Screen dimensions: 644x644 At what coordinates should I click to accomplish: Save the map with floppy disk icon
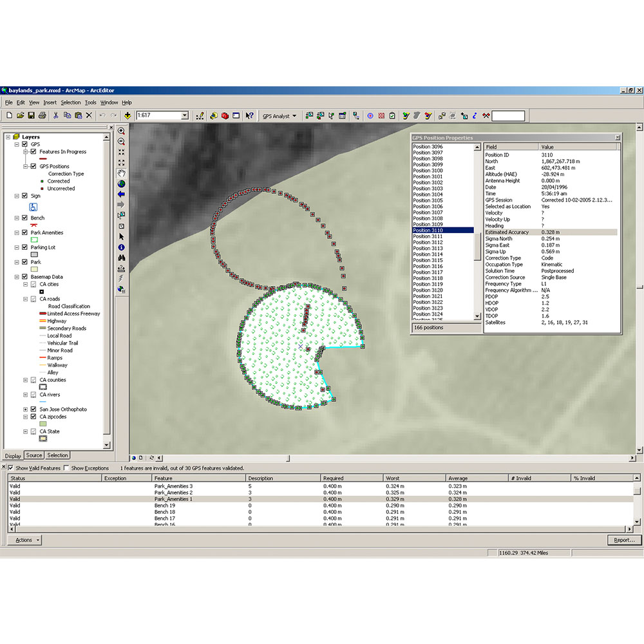[31, 116]
